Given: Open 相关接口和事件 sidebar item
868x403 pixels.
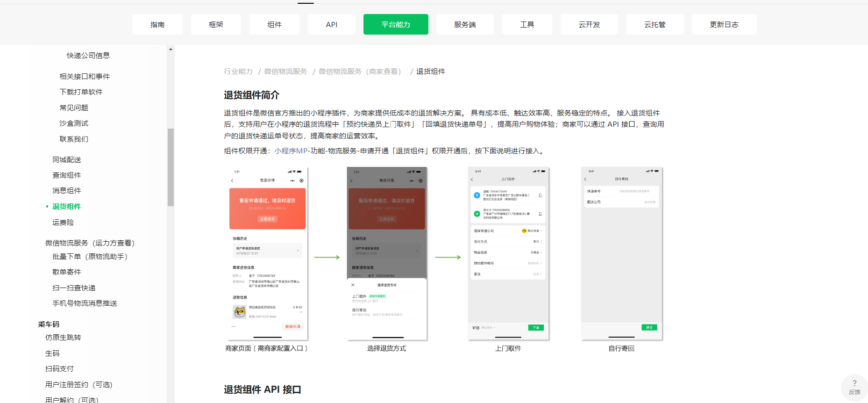Looking at the screenshot, I should click(85, 76).
